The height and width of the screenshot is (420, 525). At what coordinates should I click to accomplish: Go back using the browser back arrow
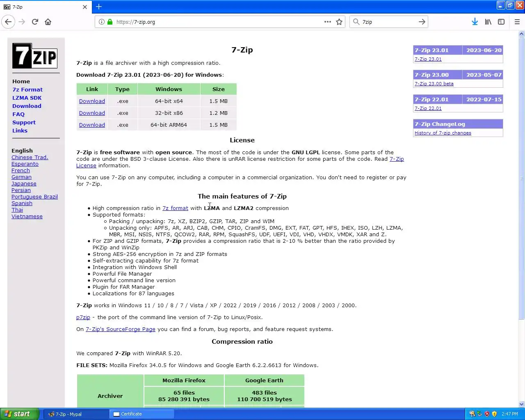8,22
